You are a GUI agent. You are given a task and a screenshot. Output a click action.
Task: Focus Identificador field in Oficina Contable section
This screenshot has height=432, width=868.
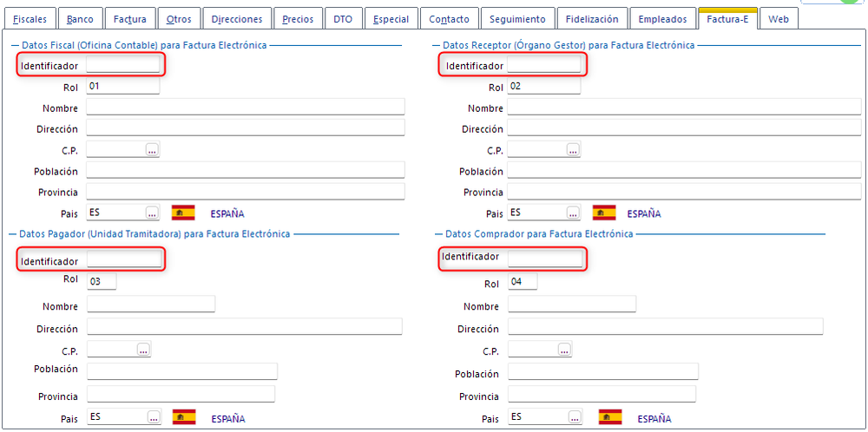point(123,65)
